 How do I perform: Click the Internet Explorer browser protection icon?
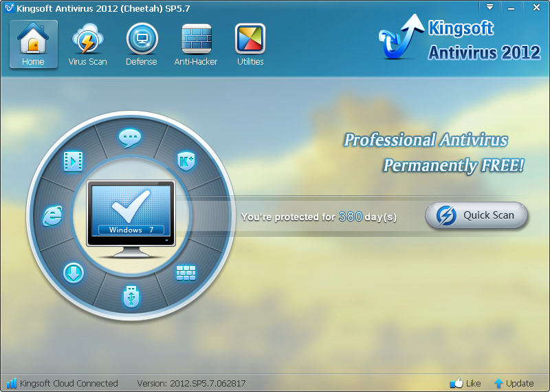[x=52, y=216]
